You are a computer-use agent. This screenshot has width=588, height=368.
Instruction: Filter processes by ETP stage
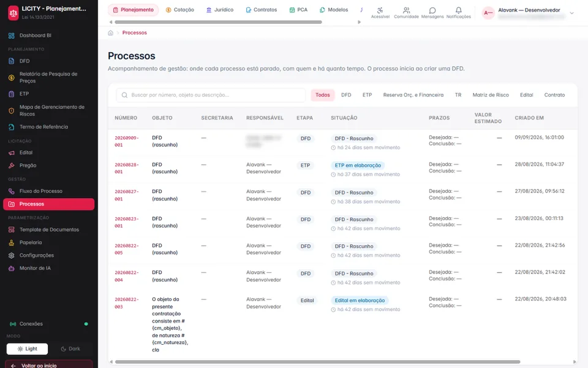(367, 95)
